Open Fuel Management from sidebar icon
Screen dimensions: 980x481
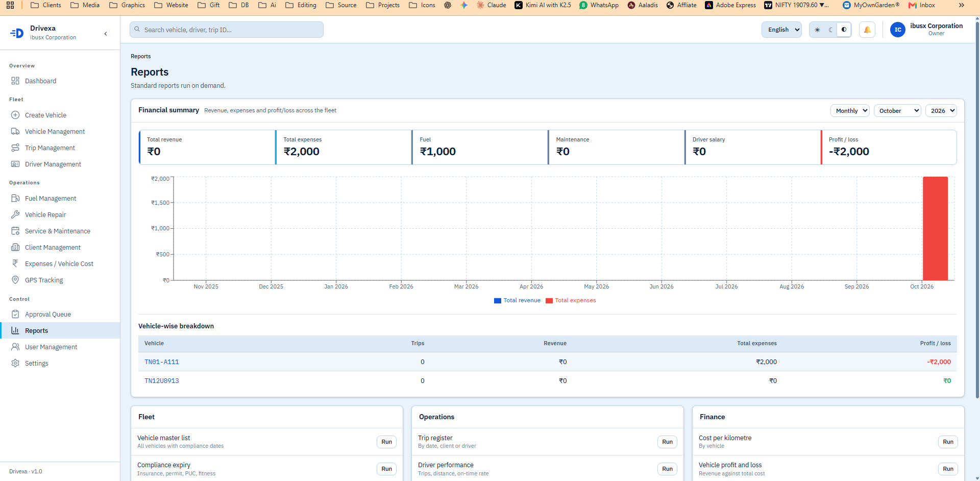click(x=15, y=198)
